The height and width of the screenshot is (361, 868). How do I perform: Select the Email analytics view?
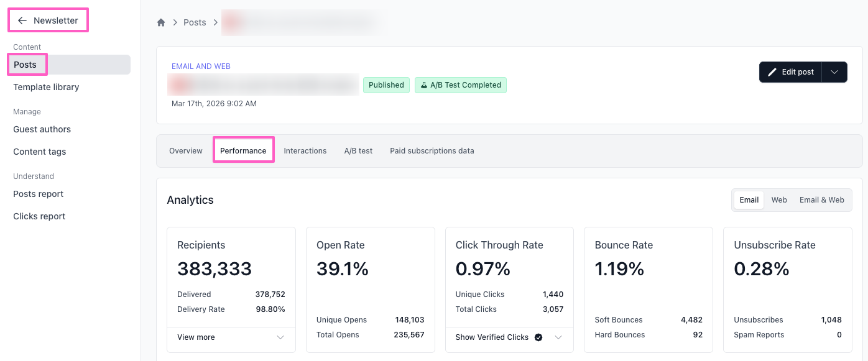pyautogui.click(x=749, y=200)
